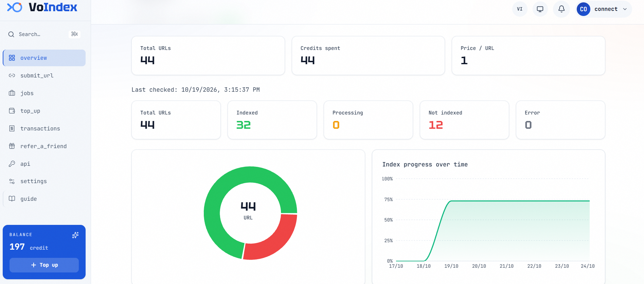Select transactions in the sidebar

(44, 128)
